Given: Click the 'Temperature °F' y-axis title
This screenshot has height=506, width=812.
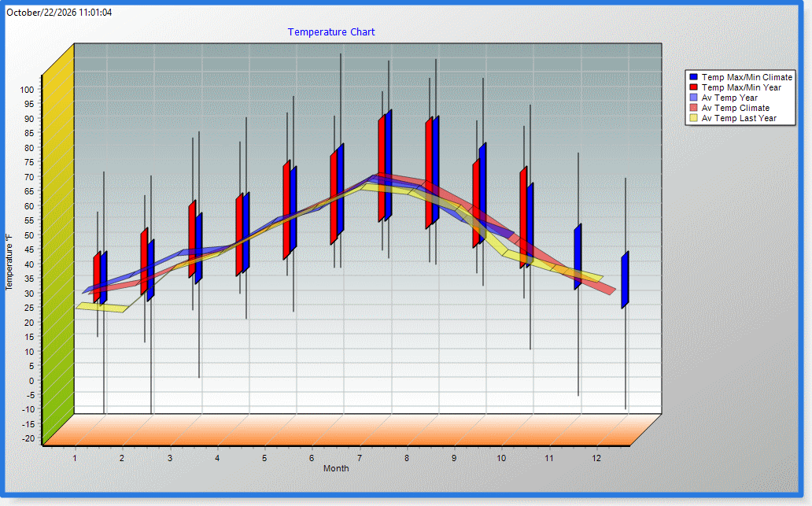Looking at the screenshot, I should [x=9, y=262].
